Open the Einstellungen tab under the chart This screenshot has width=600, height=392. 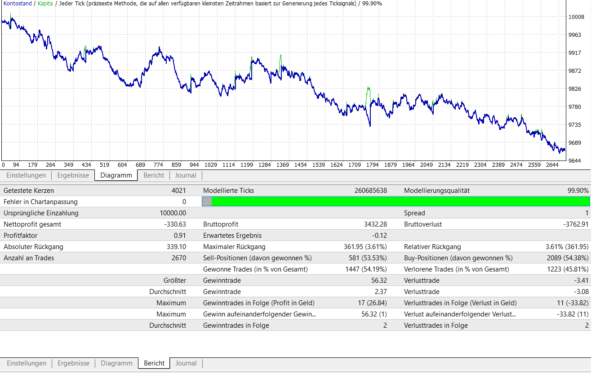[26, 175]
